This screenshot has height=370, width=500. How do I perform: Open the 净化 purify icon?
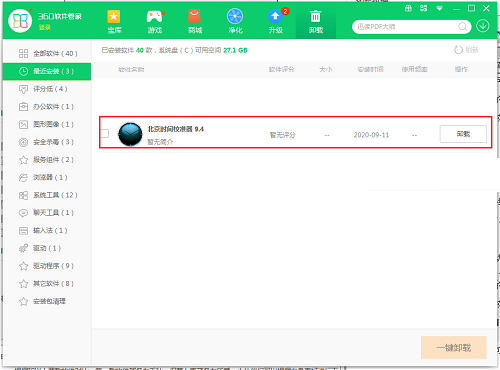(x=235, y=16)
